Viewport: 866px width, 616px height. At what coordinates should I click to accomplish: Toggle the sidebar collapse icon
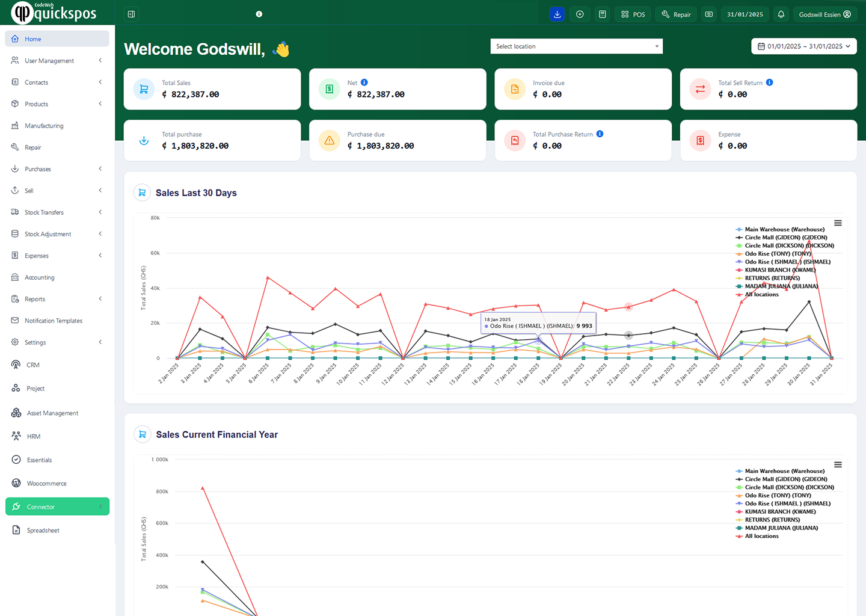[x=131, y=14]
